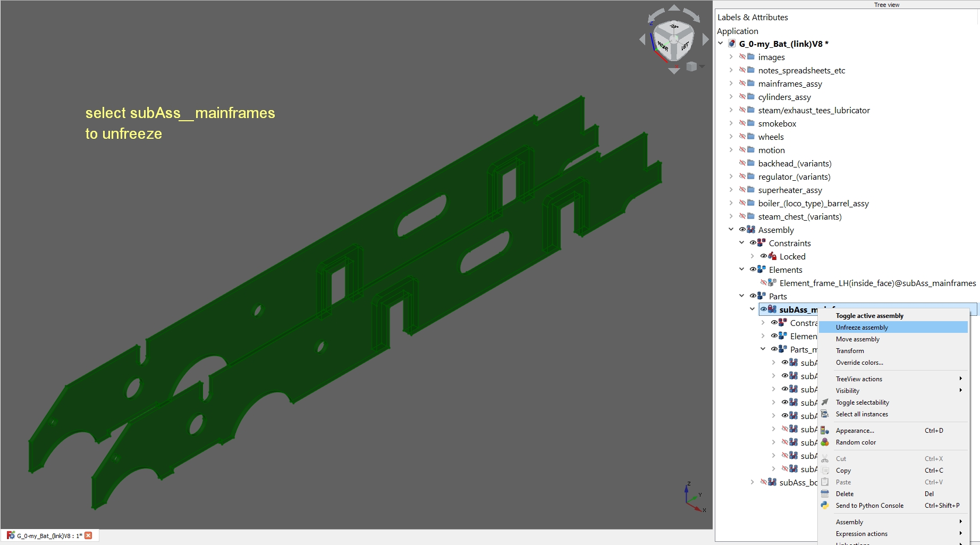Collapse the Assembly tree branch

731,229
